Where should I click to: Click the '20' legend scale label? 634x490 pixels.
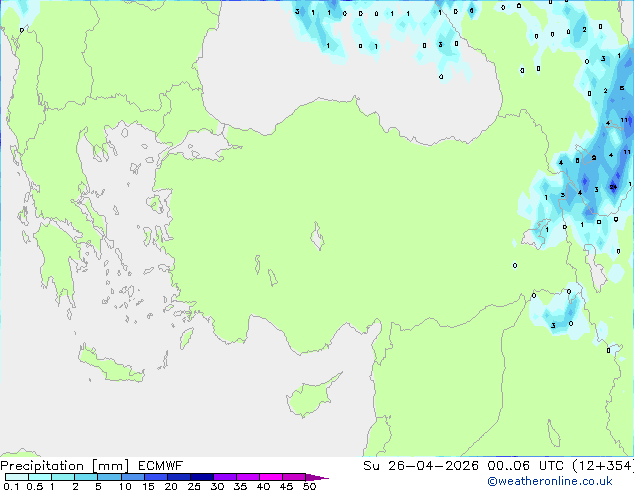[x=171, y=486]
